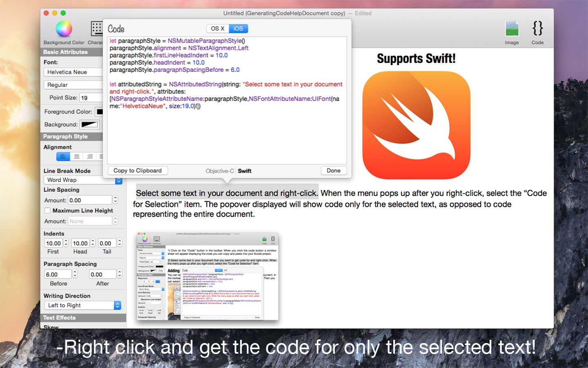Collapse the Paragraph Style section header
The image size is (588, 368).
71,137
